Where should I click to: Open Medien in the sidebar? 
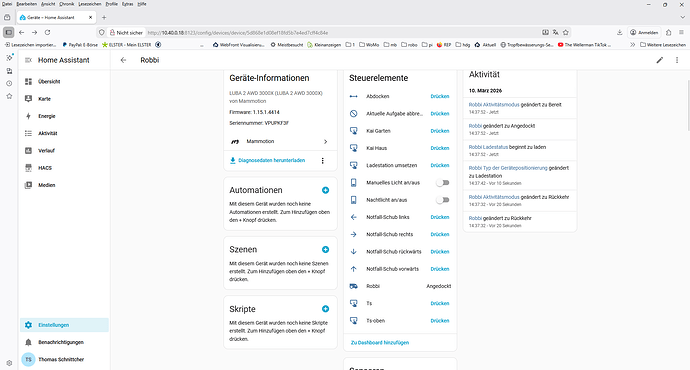(x=64, y=185)
